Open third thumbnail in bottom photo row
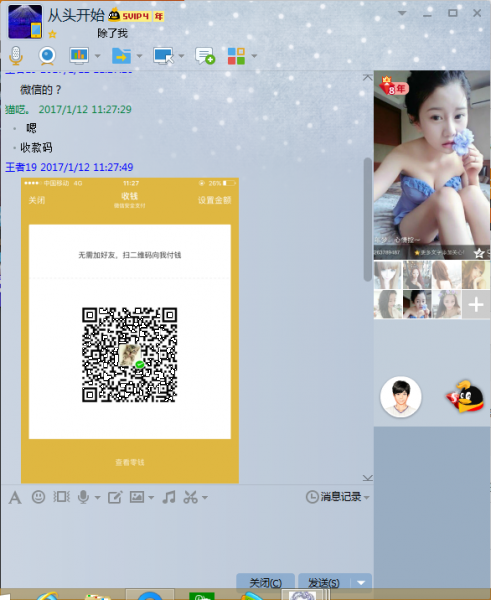Screen dimensions: 491x600 (x=447, y=304)
